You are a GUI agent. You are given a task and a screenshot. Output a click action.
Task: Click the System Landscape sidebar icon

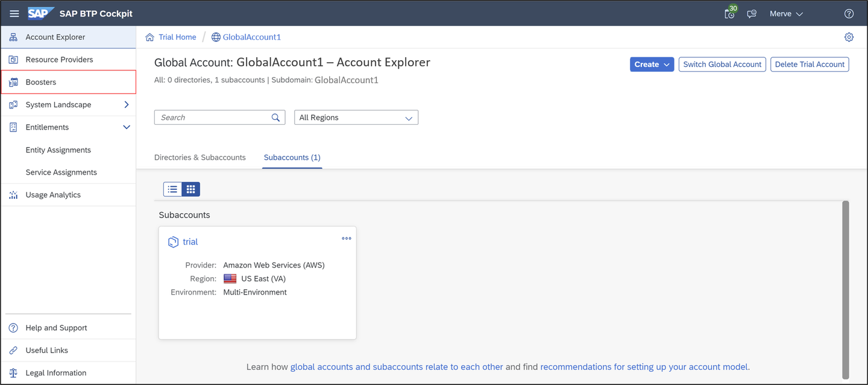click(x=13, y=105)
